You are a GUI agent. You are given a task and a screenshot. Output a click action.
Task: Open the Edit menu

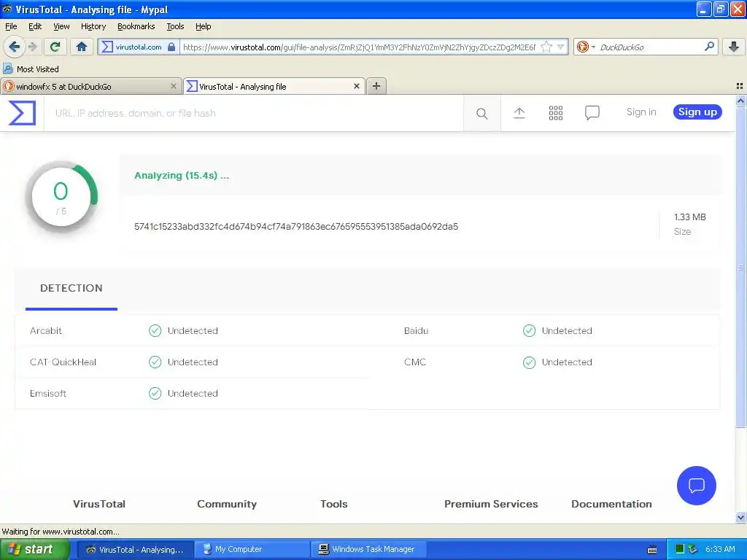click(35, 26)
